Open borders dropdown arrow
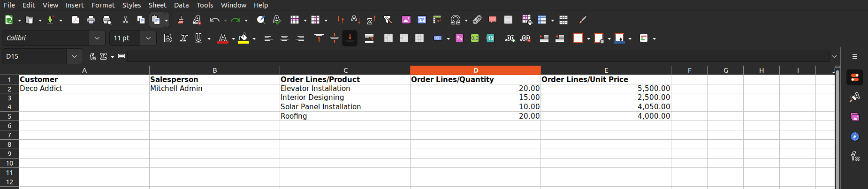This screenshot has height=189, width=868. pyautogui.click(x=588, y=38)
